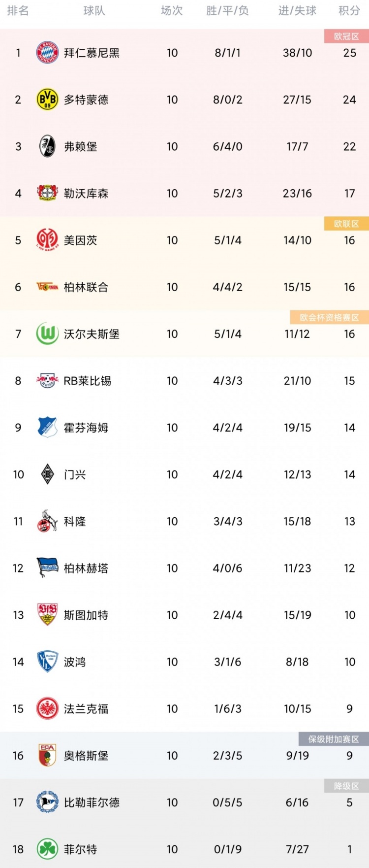This screenshot has width=369, height=868.
Task: Click the Bayern Munich club logo
Action: point(47,53)
